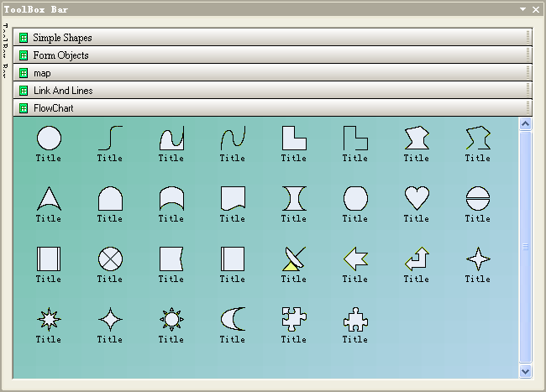Close the ToolBox Bar panel
The height and width of the screenshot is (392, 546).
pyautogui.click(x=536, y=9)
